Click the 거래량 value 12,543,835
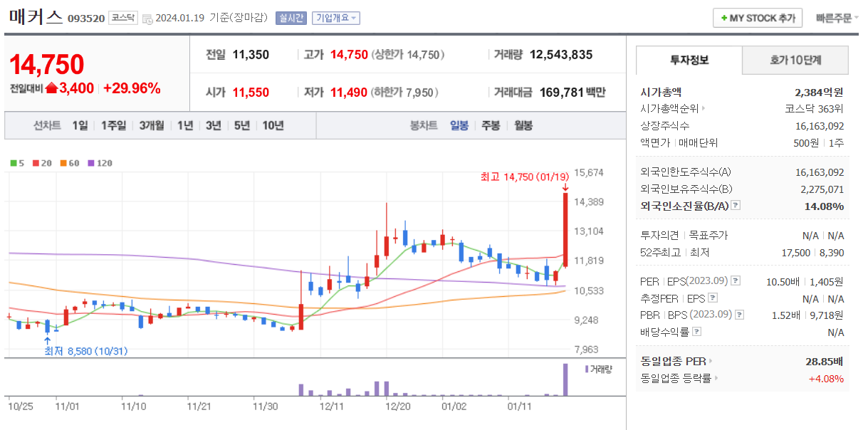The height and width of the screenshot is (430, 868). coord(561,55)
